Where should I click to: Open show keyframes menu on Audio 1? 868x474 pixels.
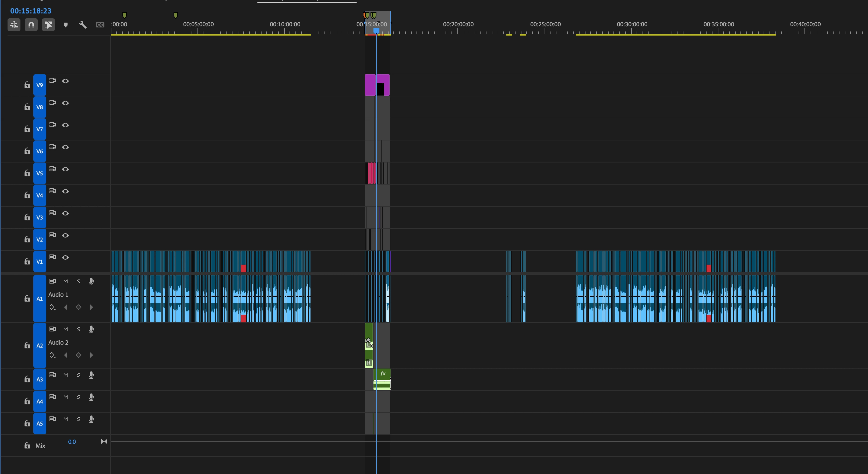pyautogui.click(x=52, y=307)
